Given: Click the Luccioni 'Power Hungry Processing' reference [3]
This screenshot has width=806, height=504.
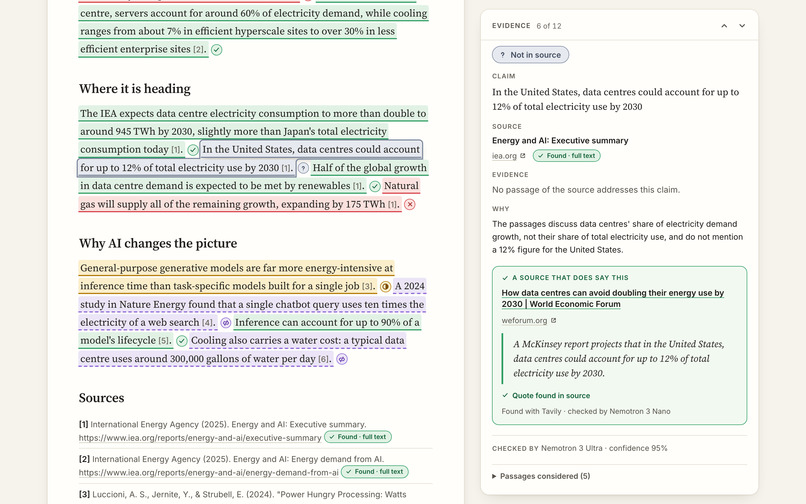Looking at the screenshot, I should 243,494.
